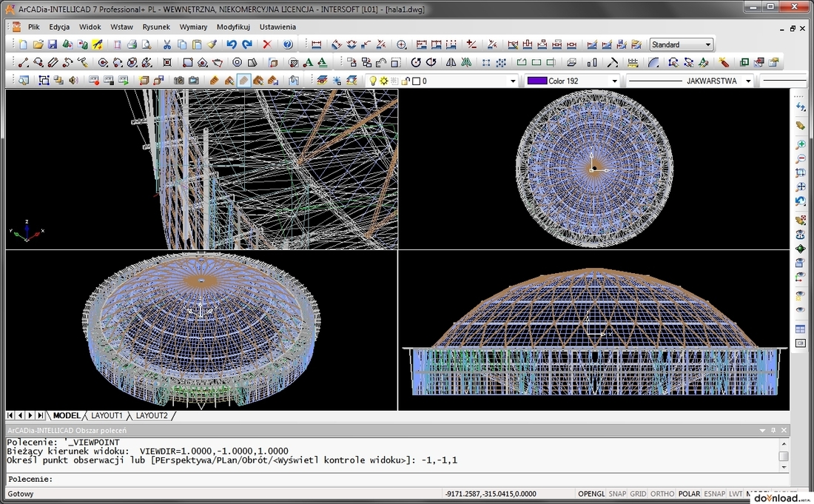Open Print Preview with the magnifier-page icon

tap(147, 44)
